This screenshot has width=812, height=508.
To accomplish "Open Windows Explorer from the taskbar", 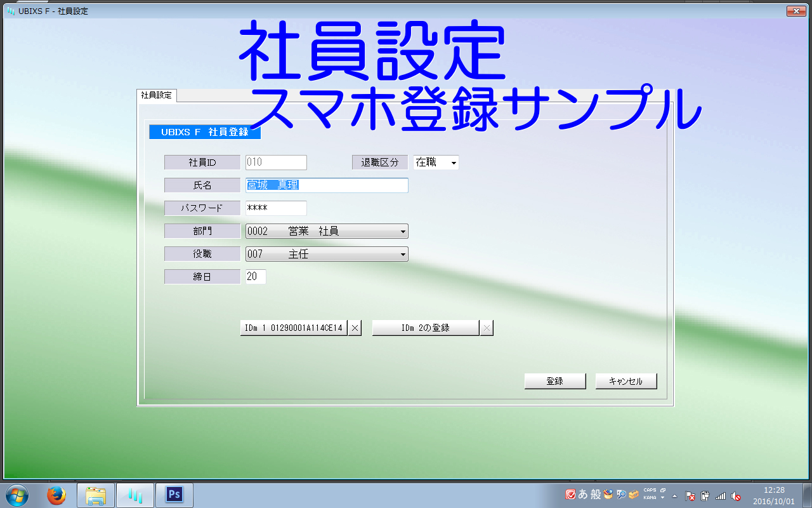I will coord(96,495).
